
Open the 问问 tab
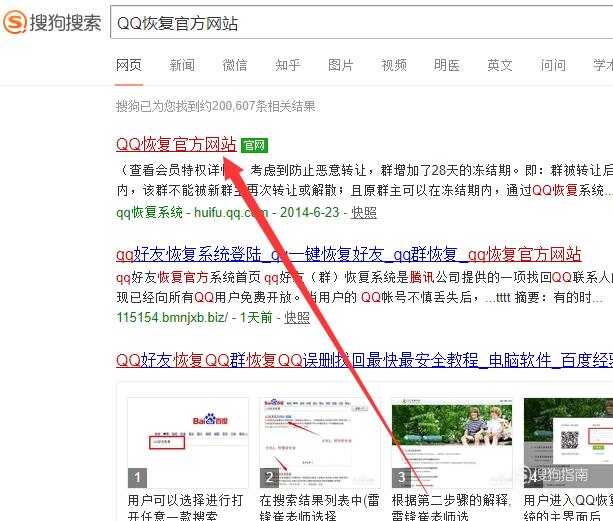[x=553, y=65]
